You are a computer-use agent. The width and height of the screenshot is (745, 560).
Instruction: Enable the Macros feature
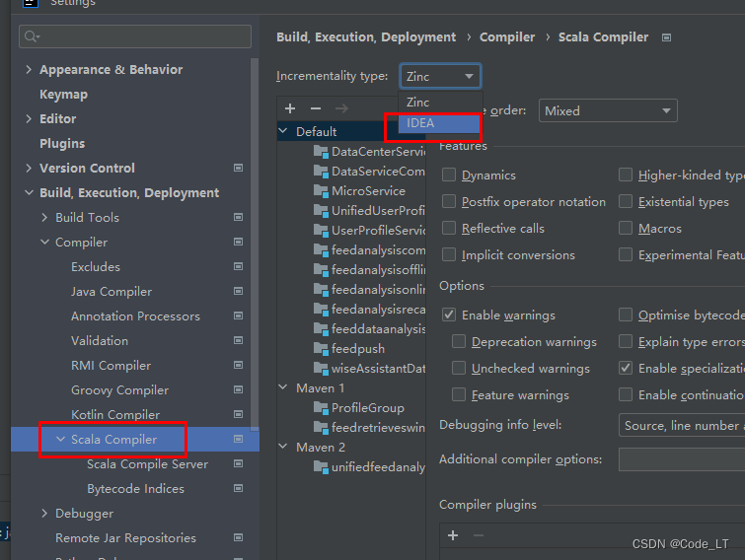coord(626,229)
